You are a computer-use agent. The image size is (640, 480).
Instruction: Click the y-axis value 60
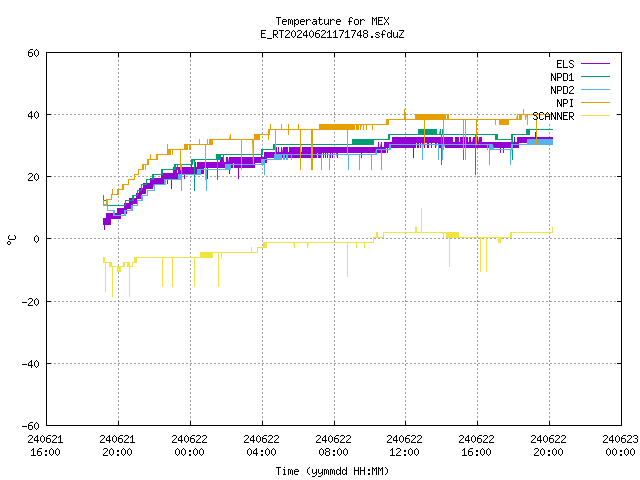(33, 53)
